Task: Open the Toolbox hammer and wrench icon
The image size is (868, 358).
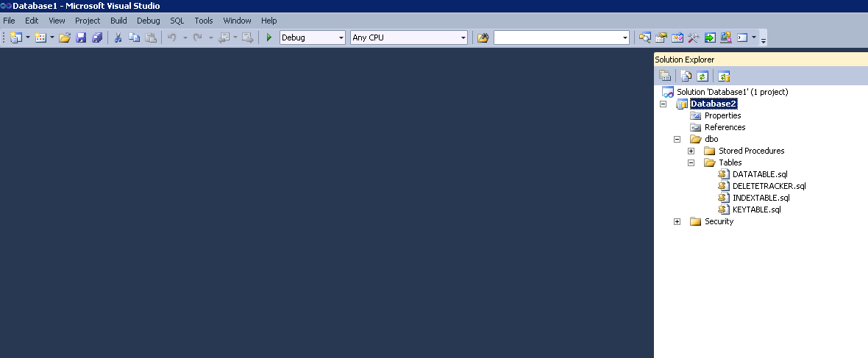Action: 693,37
